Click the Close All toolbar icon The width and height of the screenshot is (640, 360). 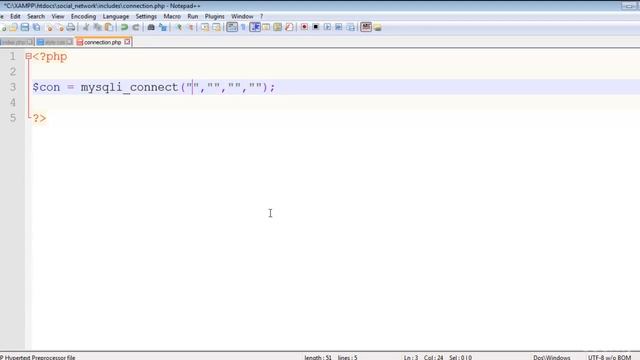[x=60, y=27]
